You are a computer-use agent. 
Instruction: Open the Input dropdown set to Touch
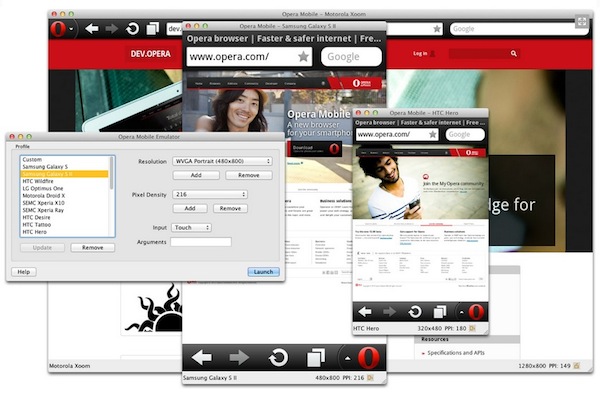[192, 227]
